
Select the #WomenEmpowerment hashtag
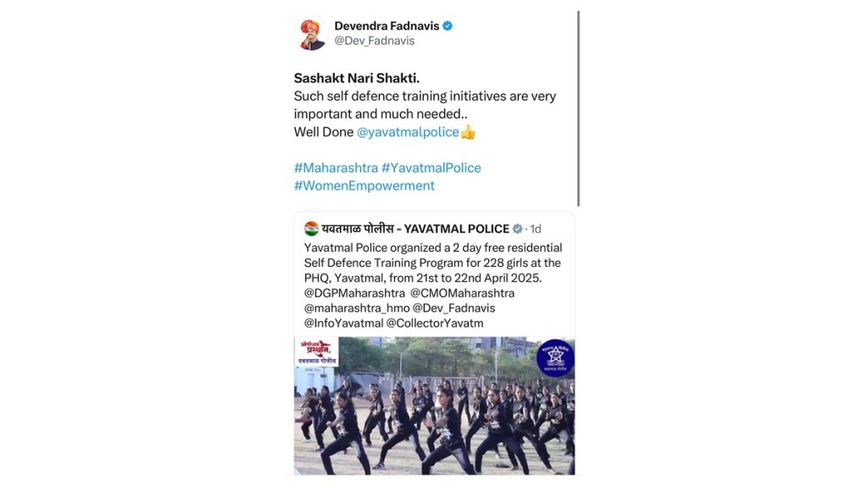coord(364,186)
